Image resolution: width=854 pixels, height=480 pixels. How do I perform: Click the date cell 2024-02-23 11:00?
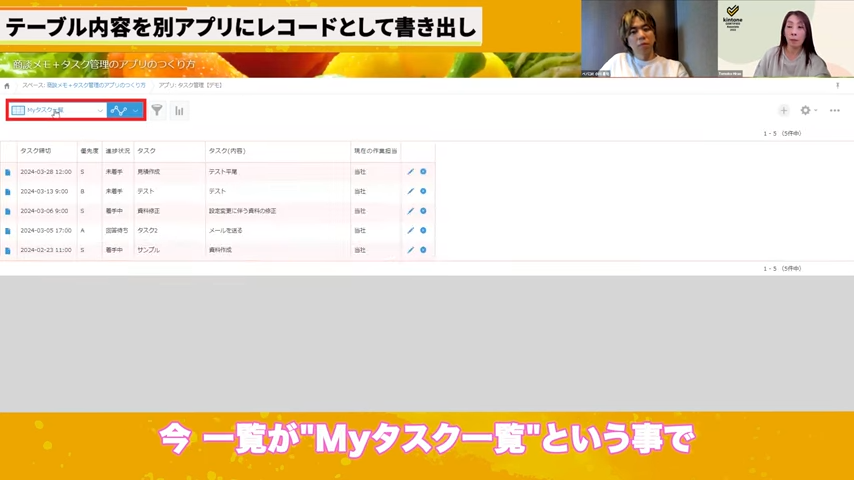point(46,250)
